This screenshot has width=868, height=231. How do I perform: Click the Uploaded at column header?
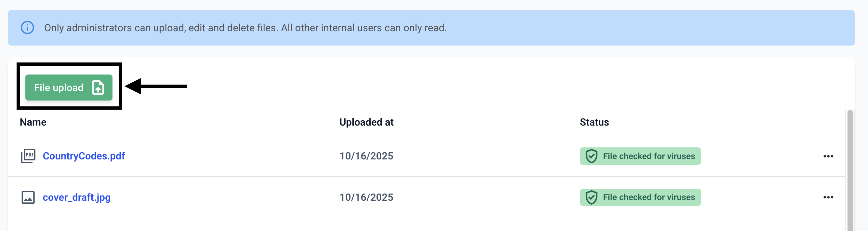366,122
